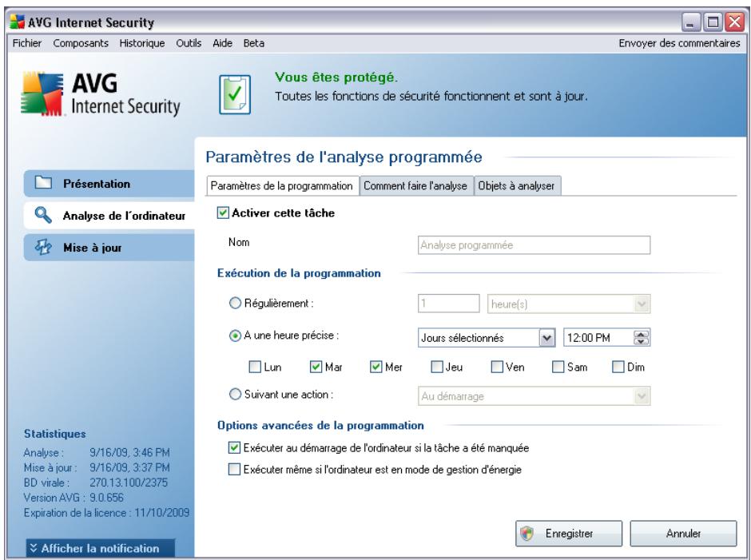Click the shield icon on Enregistrer button
The height and width of the screenshot is (560, 751).
[527, 533]
